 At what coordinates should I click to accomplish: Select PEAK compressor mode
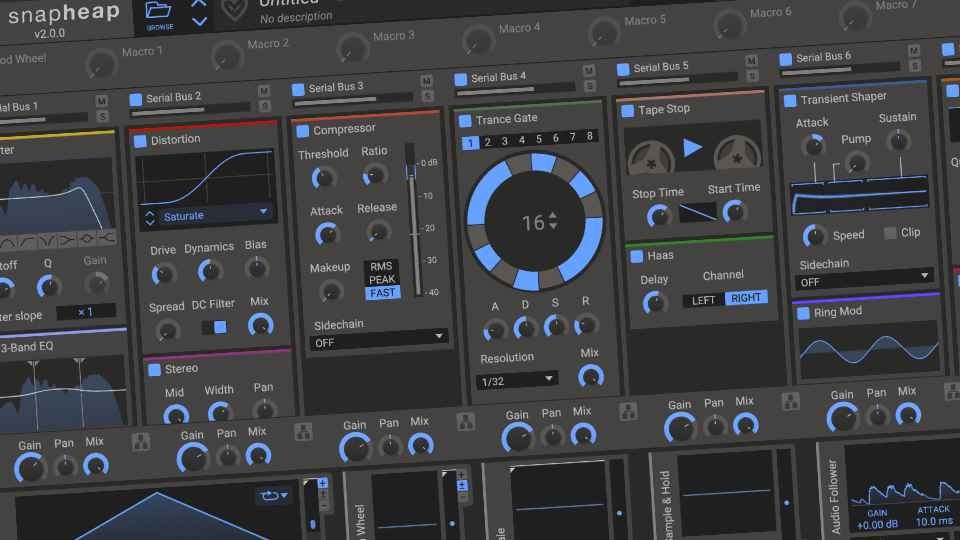pyautogui.click(x=382, y=279)
